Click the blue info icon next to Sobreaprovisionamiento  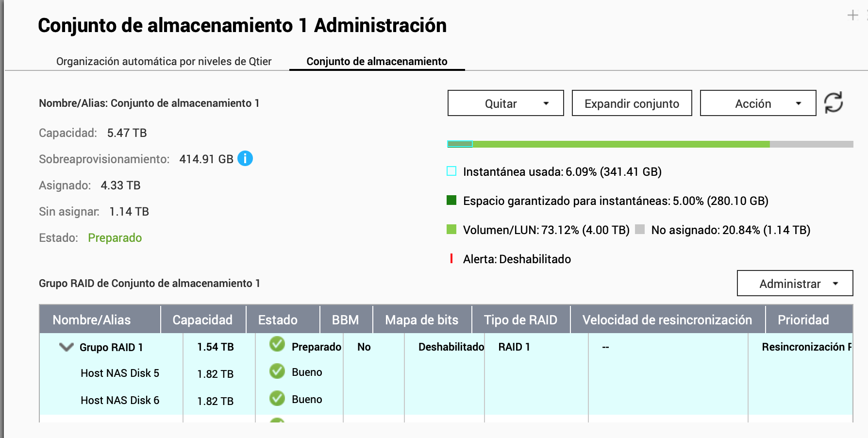pos(245,158)
